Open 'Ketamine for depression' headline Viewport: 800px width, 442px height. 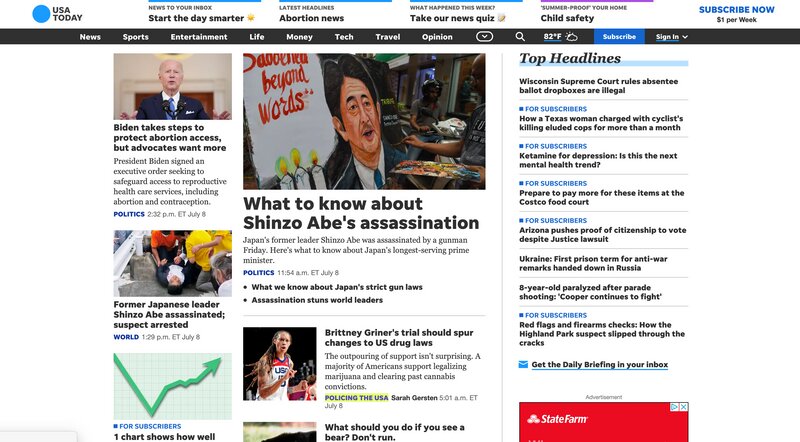tap(598, 160)
